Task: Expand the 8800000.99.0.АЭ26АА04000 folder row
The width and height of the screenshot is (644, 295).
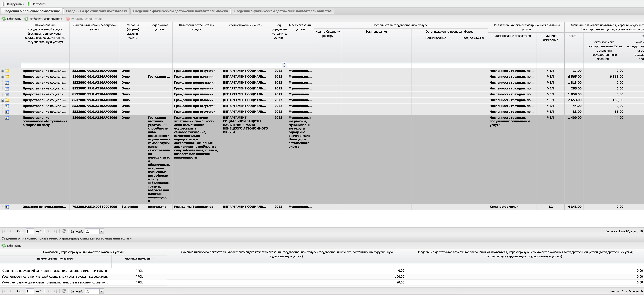Action: coord(3,77)
